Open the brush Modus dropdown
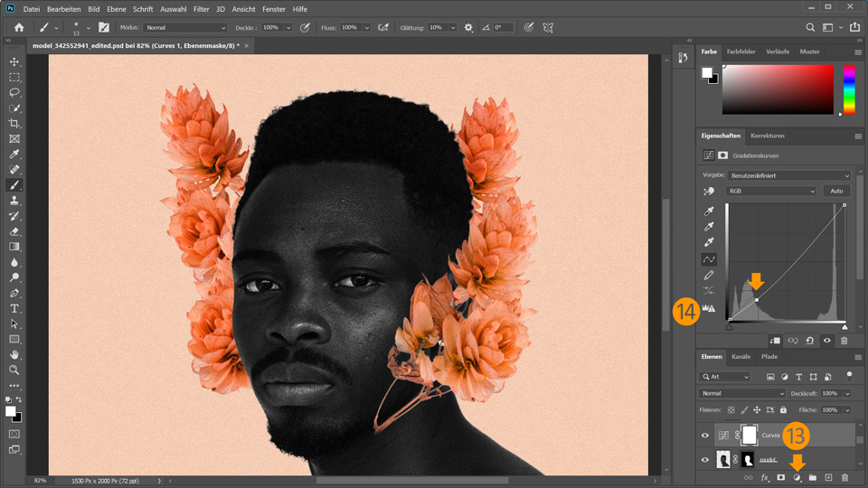Image resolution: width=868 pixels, height=488 pixels. pos(184,28)
